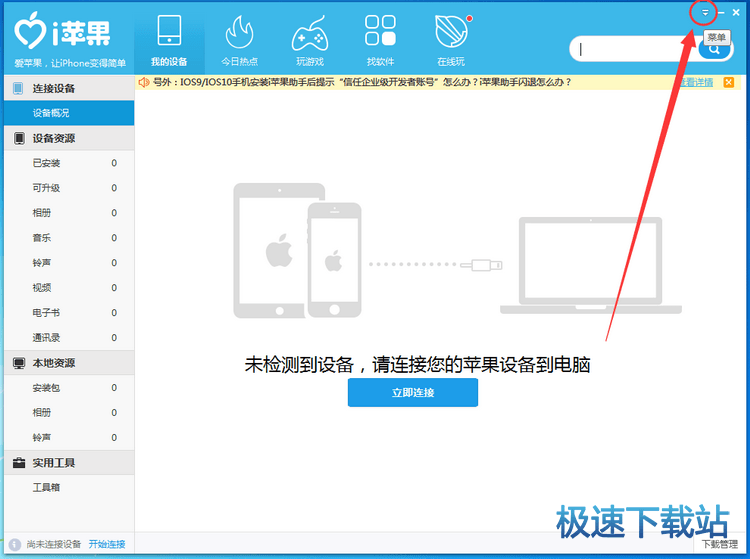Viewport: 750px width, 559px height.
Task: Open the 在线玩 tab
Action: pyautogui.click(x=451, y=41)
